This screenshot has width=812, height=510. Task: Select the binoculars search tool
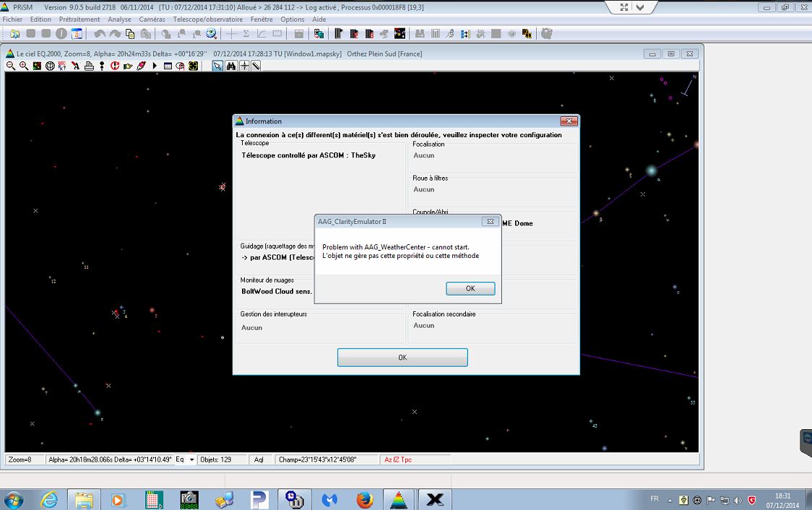click(x=231, y=66)
